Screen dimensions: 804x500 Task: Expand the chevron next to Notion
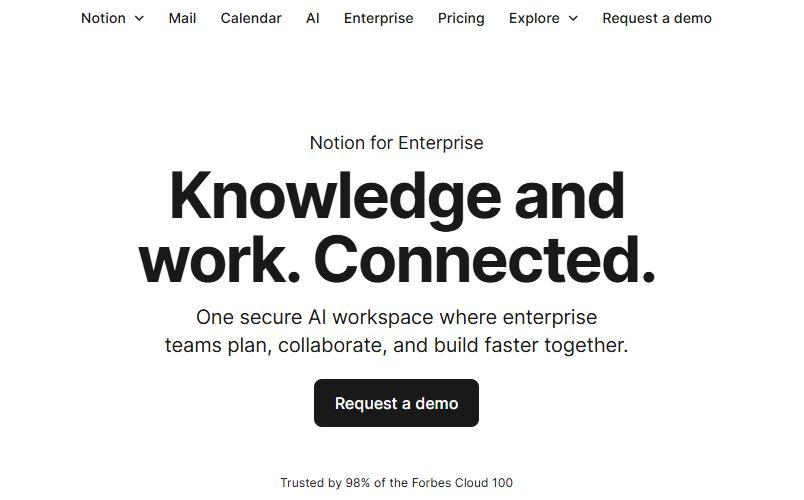click(x=139, y=18)
